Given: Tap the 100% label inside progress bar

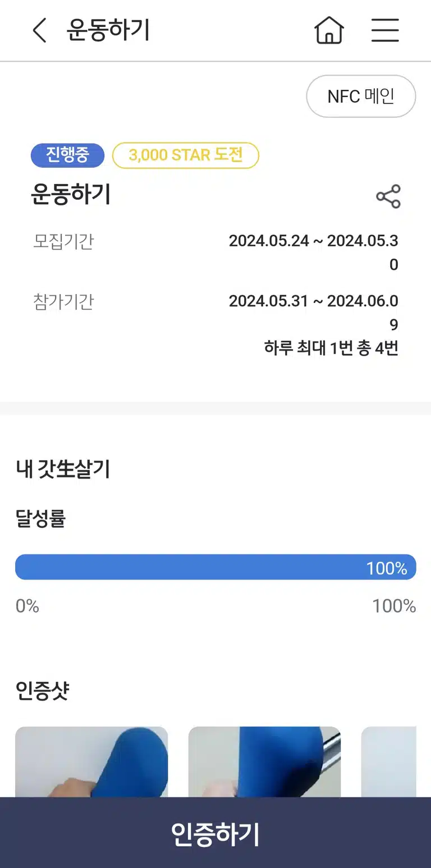Looking at the screenshot, I should click(387, 568).
